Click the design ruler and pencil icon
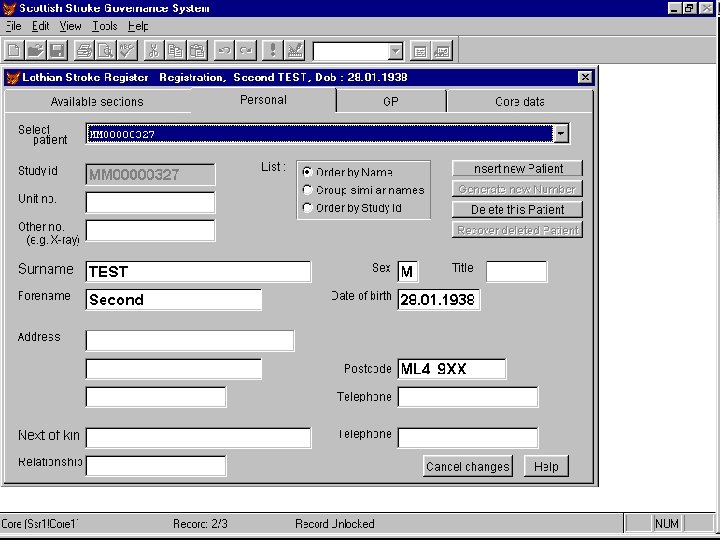Screen dimensions: 720x540 tap(294, 50)
